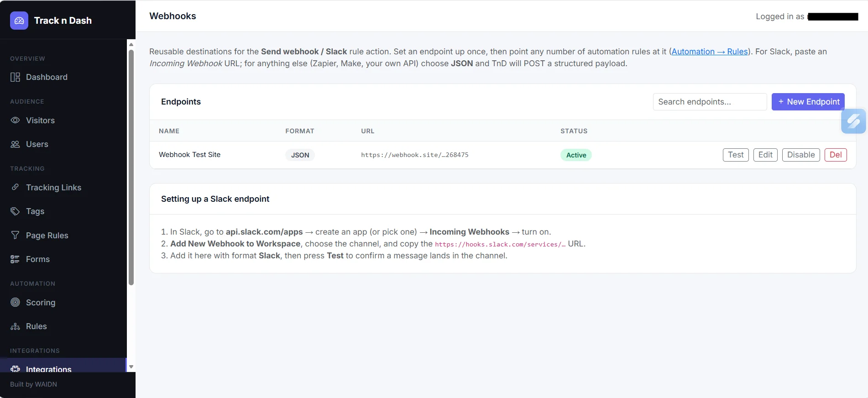Click the Forms list icon
Screen dimensions: 868x398
tap(15, 259)
